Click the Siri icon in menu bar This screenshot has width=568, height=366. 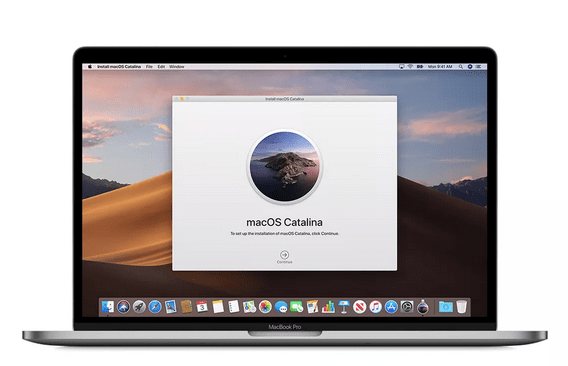click(470, 67)
